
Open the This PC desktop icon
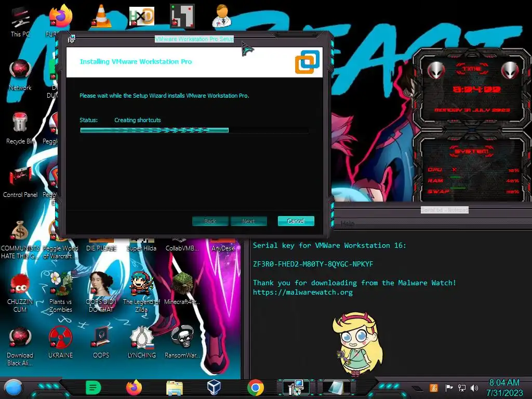click(20, 21)
